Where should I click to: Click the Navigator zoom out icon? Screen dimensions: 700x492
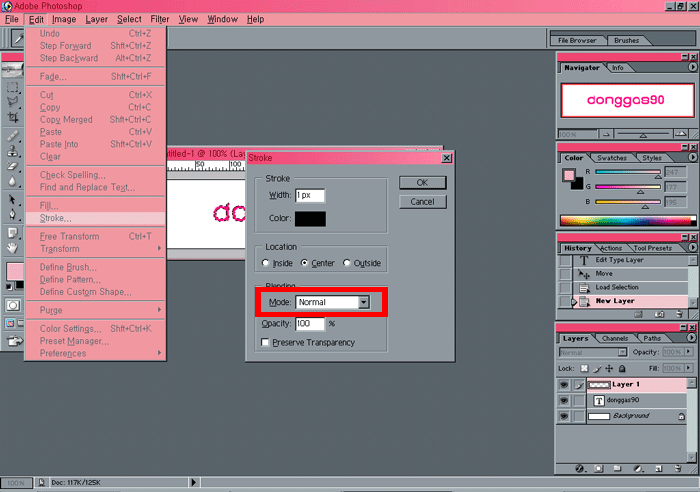[606, 134]
